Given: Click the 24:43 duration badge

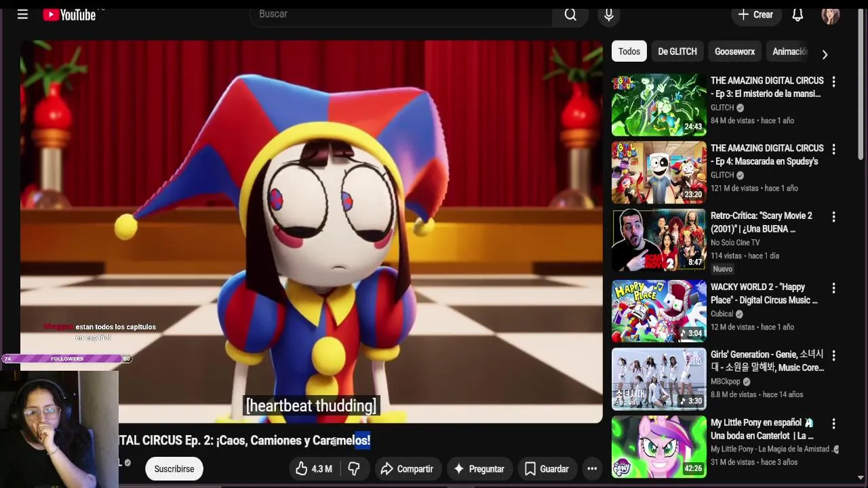Looking at the screenshot, I should pyautogui.click(x=693, y=127).
